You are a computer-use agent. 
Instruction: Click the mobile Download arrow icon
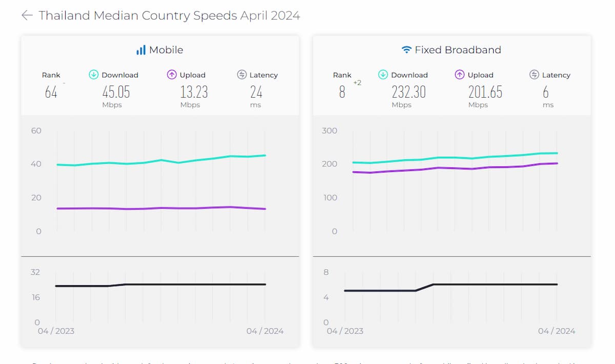[x=93, y=75]
